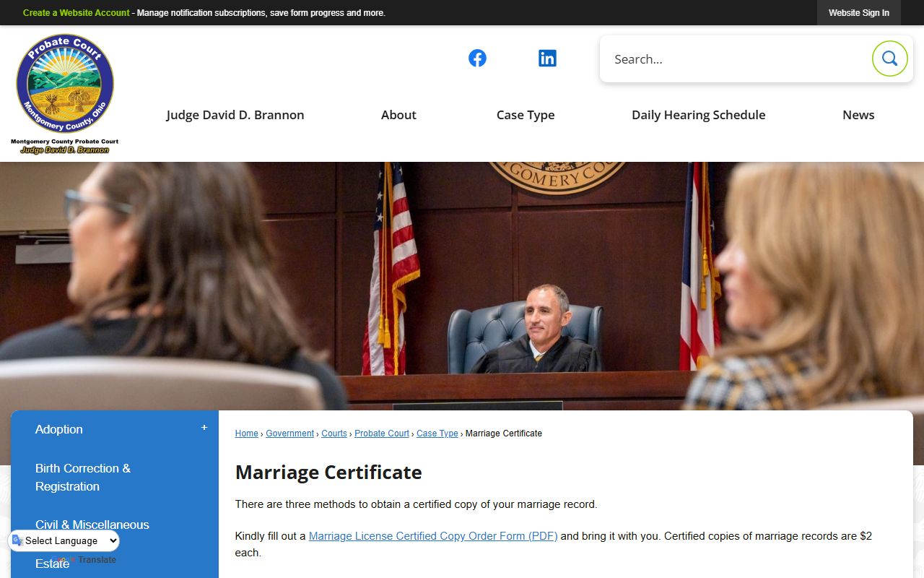Screen dimensions: 924x578
Task: Open Marriage License Certified Copy Order Form PDF
Action: pyautogui.click(x=433, y=536)
